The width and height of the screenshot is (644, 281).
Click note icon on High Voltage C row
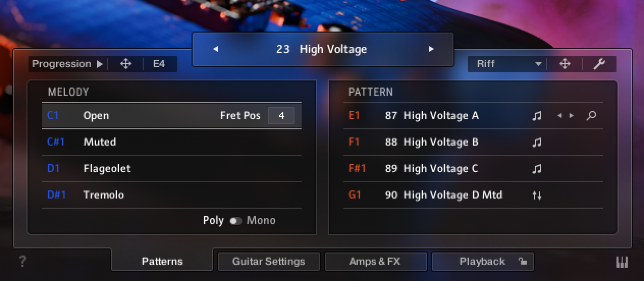coord(536,169)
